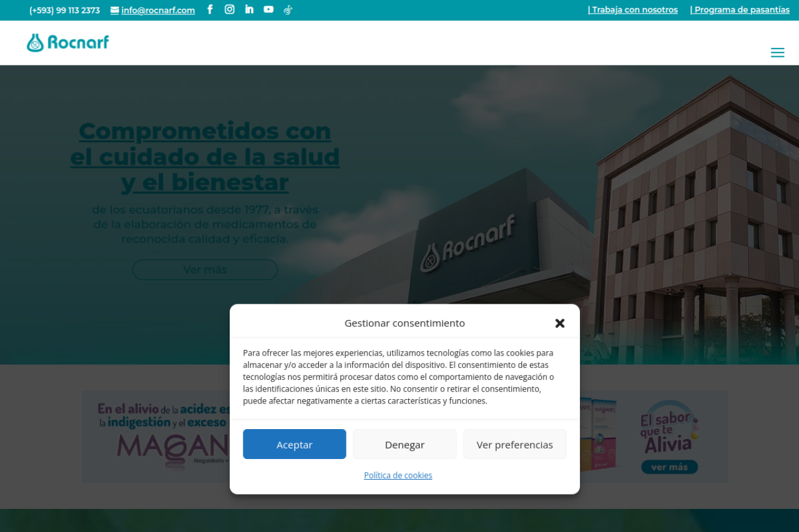Click the LinkedIn icon in header
Image resolution: width=799 pixels, height=532 pixels.
249,9
